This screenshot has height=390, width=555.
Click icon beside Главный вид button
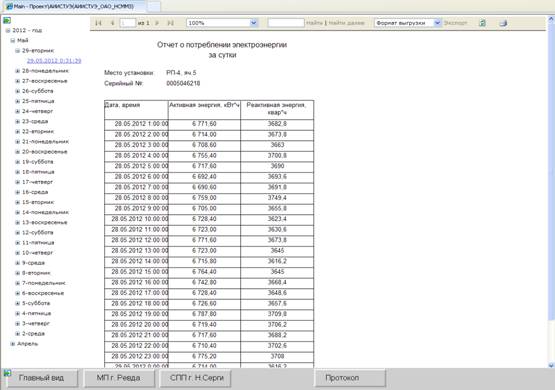(7, 373)
